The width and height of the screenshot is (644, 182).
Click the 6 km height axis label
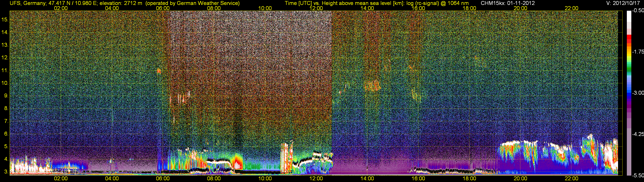pyautogui.click(x=6, y=134)
